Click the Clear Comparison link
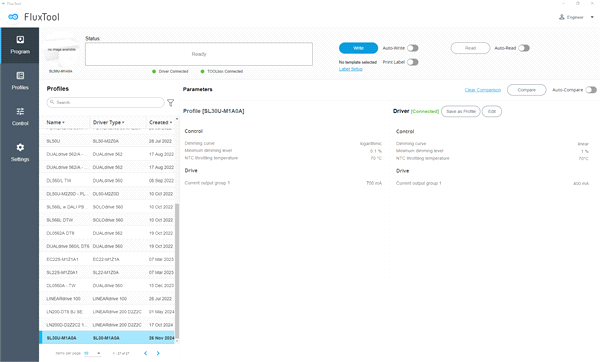This screenshot has width=600, height=362. coord(483,90)
